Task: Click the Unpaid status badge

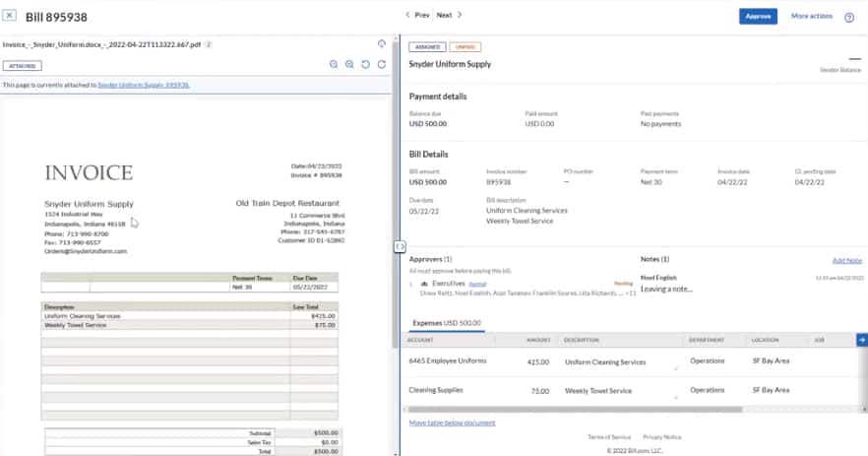Action: tap(465, 47)
